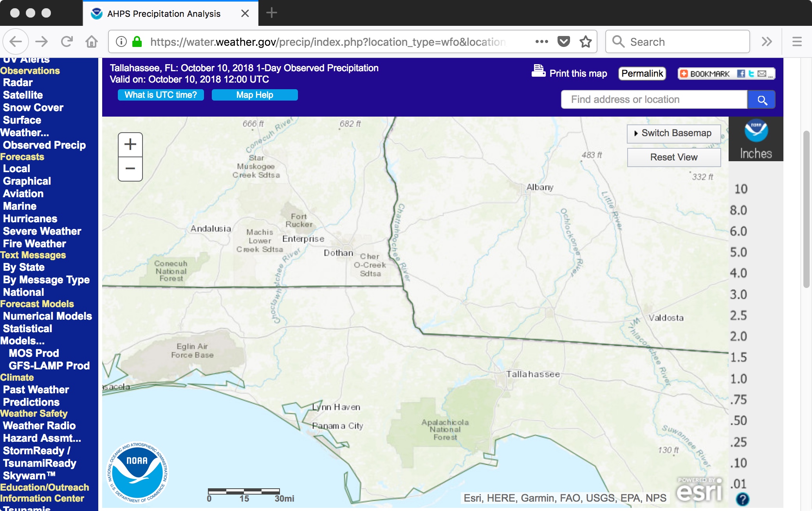Viewport: 812px width, 511px height.
Task: Open Radar in the sidebar
Action: (18, 83)
